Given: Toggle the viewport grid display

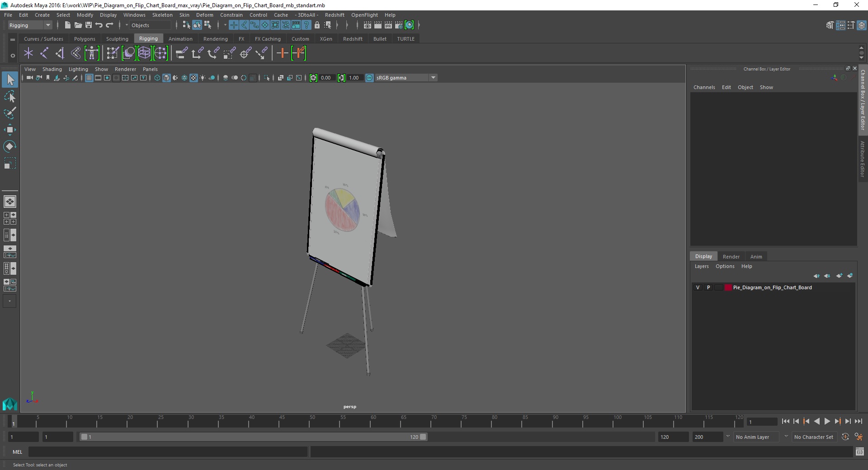Looking at the screenshot, I should coord(89,78).
